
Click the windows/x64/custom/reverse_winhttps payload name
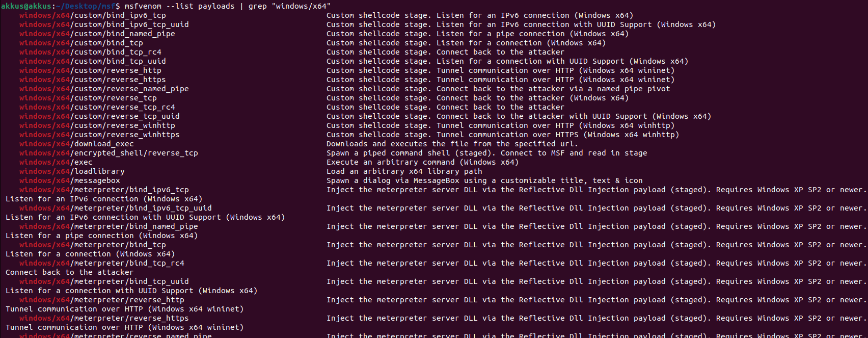point(99,135)
